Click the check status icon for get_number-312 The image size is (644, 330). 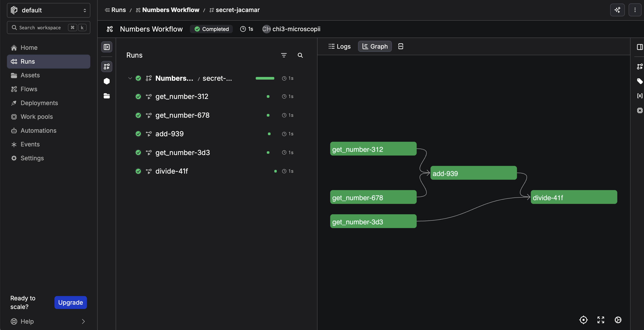point(138,96)
